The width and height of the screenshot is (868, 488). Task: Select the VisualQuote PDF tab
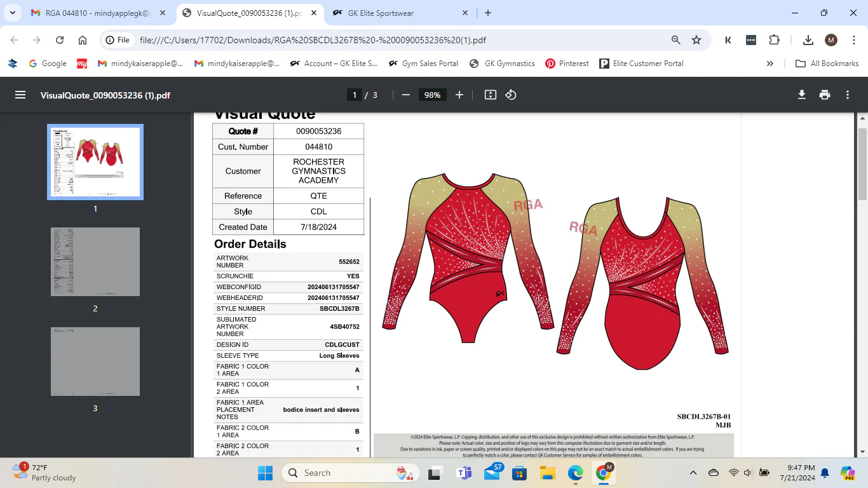tap(250, 13)
